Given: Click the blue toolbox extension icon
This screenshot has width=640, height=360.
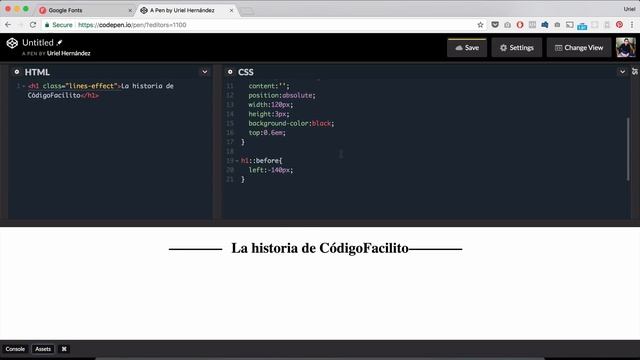Looking at the screenshot, I should tap(582, 26).
